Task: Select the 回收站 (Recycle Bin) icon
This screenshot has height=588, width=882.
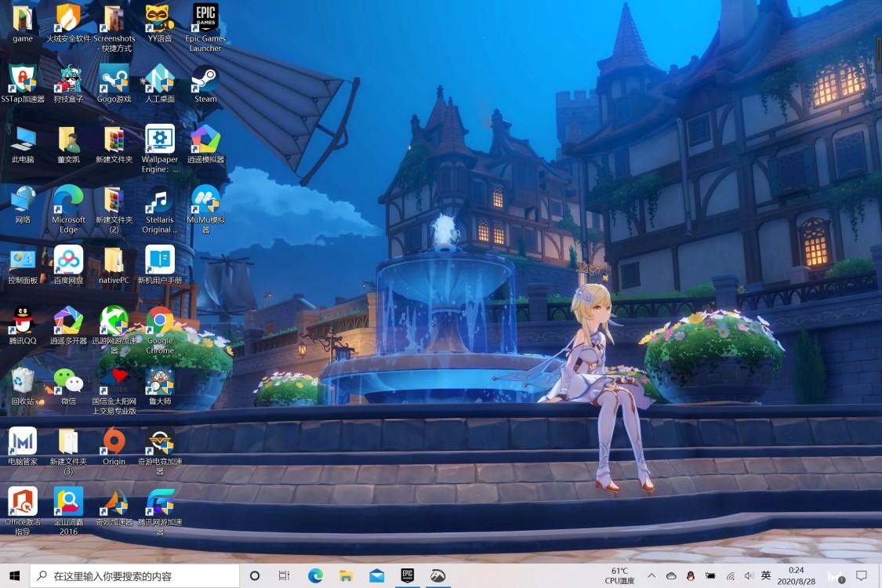Action: click(23, 387)
